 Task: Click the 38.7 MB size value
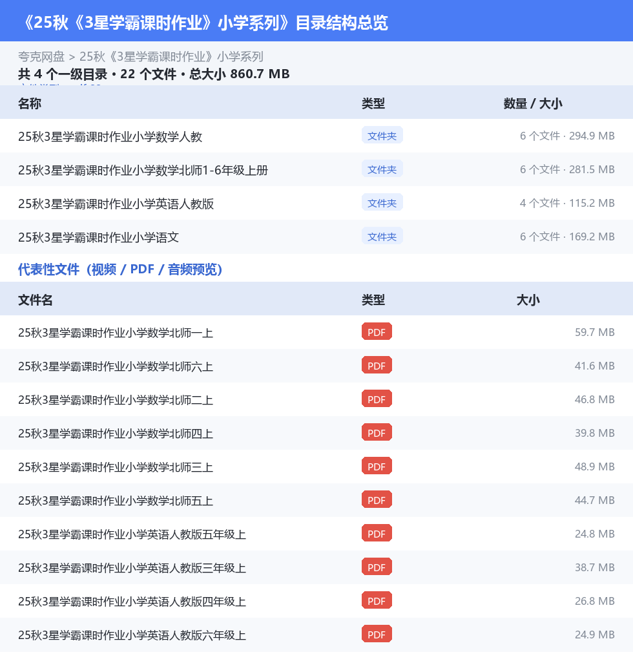pyautogui.click(x=594, y=567)
